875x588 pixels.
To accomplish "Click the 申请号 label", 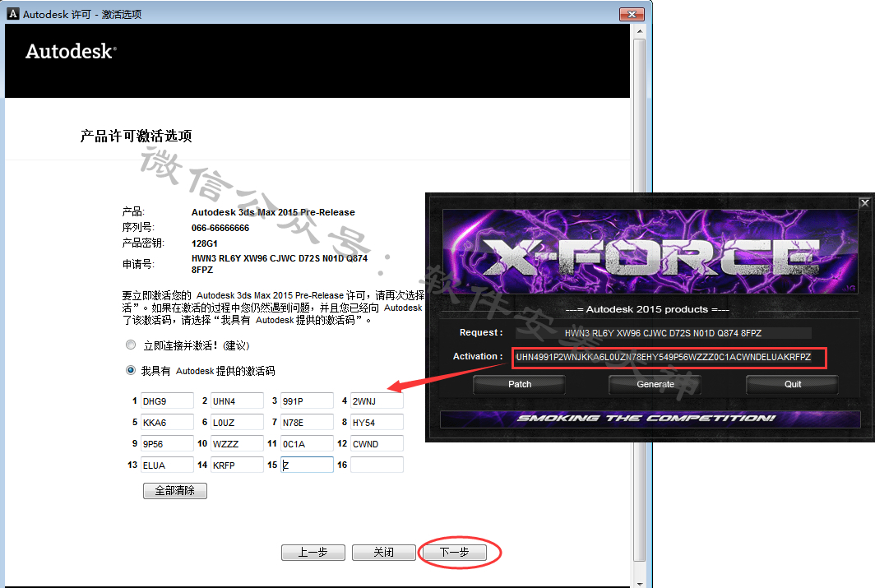I will pos(138,264).
